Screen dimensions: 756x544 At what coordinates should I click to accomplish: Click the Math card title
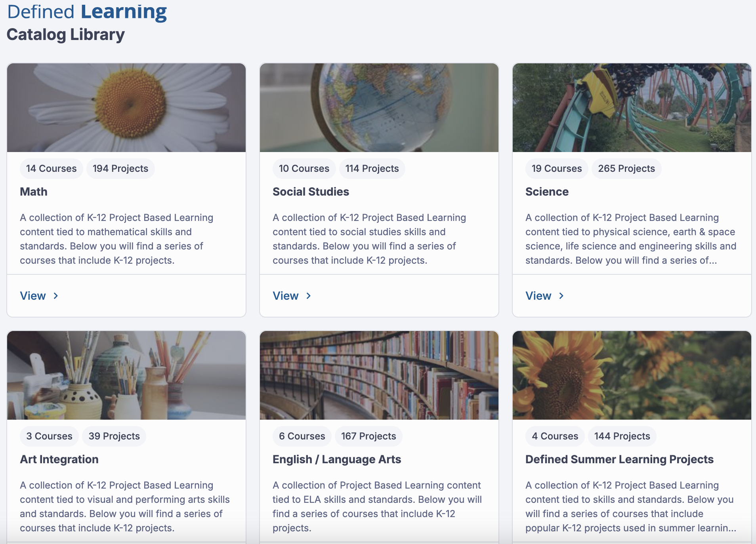pos(34,192)
